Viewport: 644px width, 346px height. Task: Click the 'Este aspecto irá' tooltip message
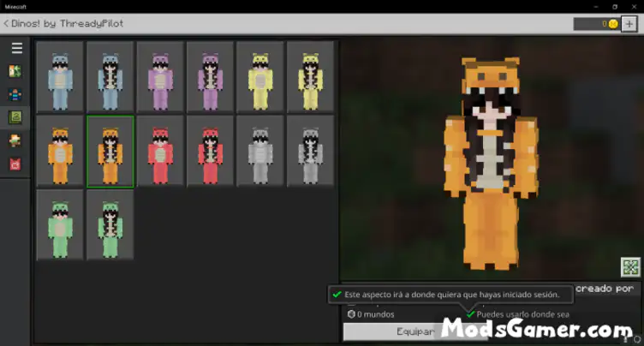[450, 295]
